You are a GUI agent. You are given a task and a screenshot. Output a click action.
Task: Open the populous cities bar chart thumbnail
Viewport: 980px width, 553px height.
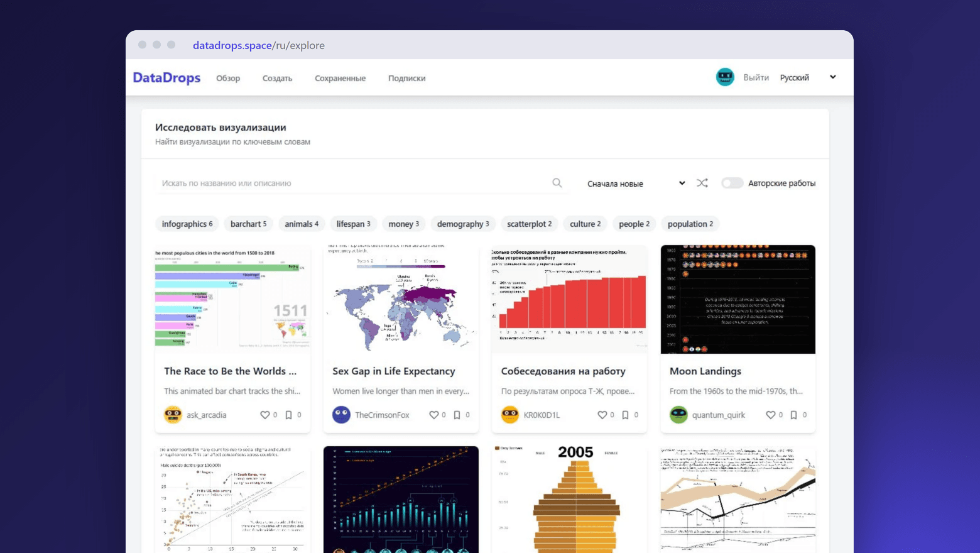pos(232,299)
